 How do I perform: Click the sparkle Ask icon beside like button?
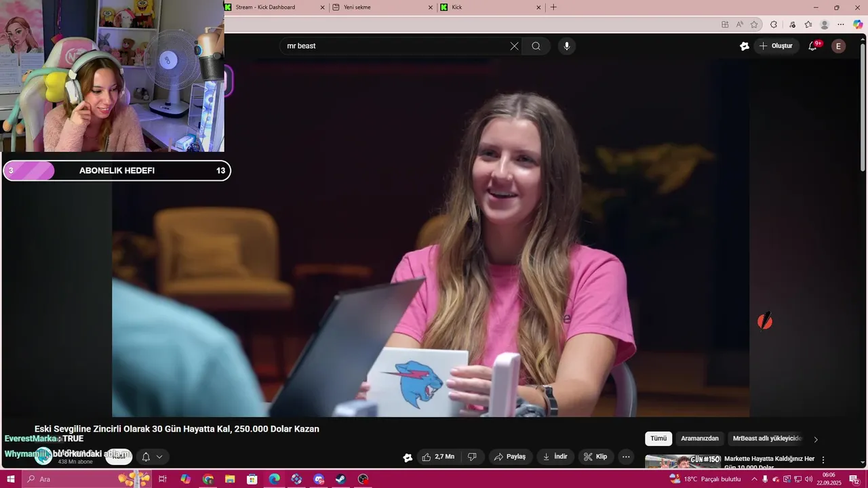point(408,457)
